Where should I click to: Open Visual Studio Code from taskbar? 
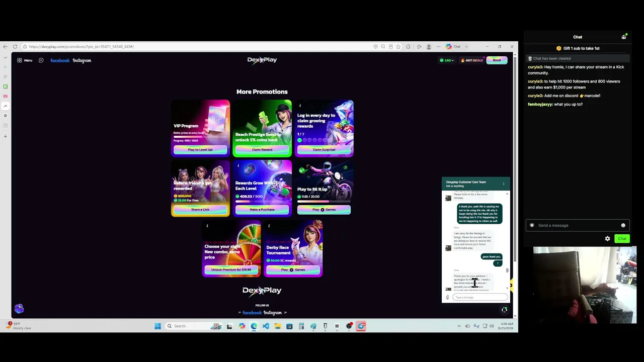pyautogui.click(x=266, y=326)
